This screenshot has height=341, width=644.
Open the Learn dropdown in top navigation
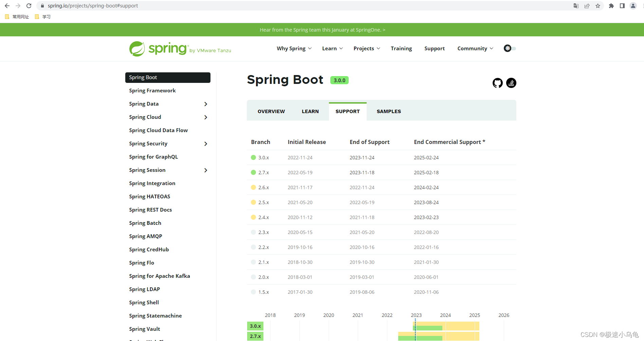click(332, 49)
